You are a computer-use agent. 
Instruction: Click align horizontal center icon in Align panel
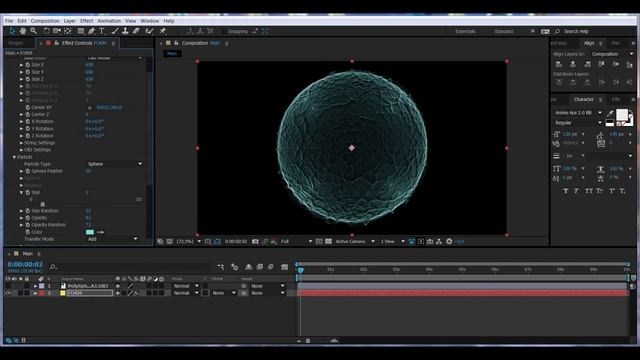573,64
